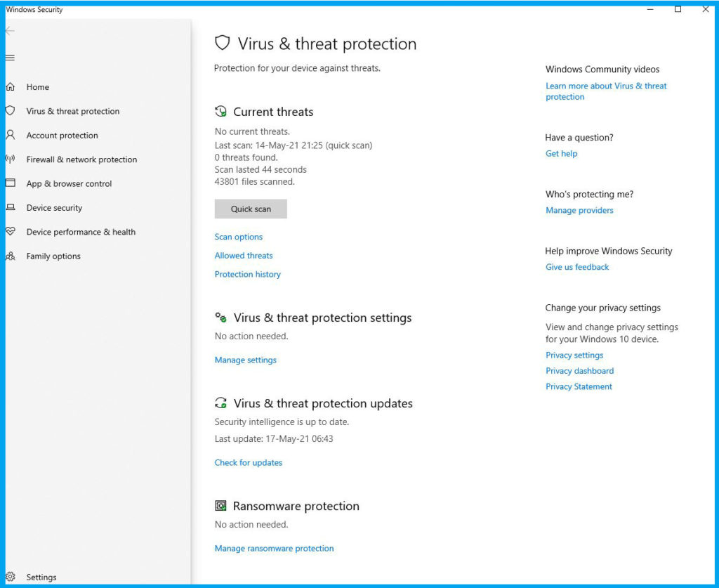Open Protection history
Screen dimensions: 719x588
click(247, 274)
